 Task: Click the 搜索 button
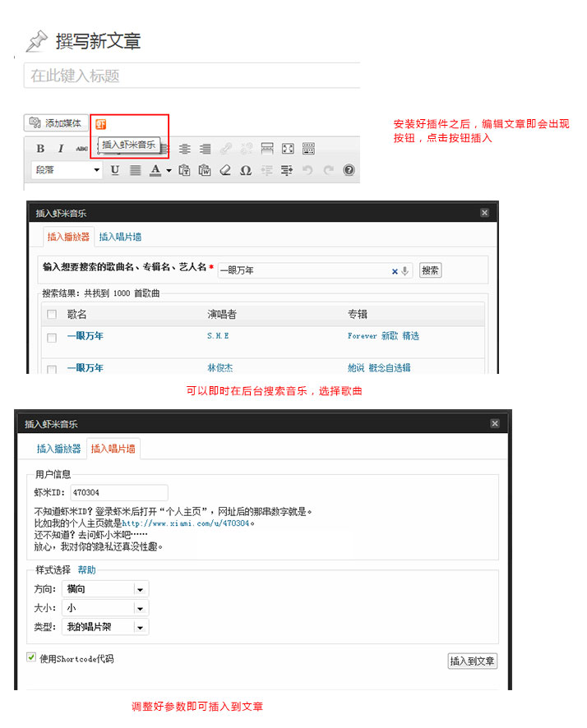tap(431, 270)
